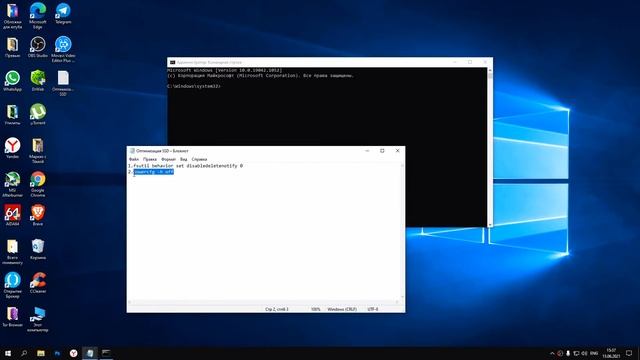
Task: Launch Google Chrome from desktop
Action: coord(38,184)
